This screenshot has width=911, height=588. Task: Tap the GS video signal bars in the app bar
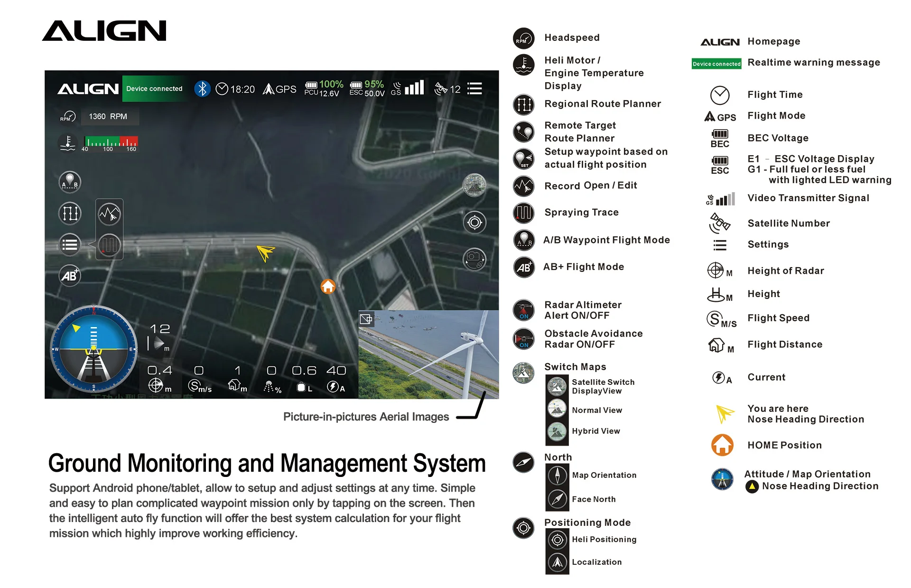408,88
